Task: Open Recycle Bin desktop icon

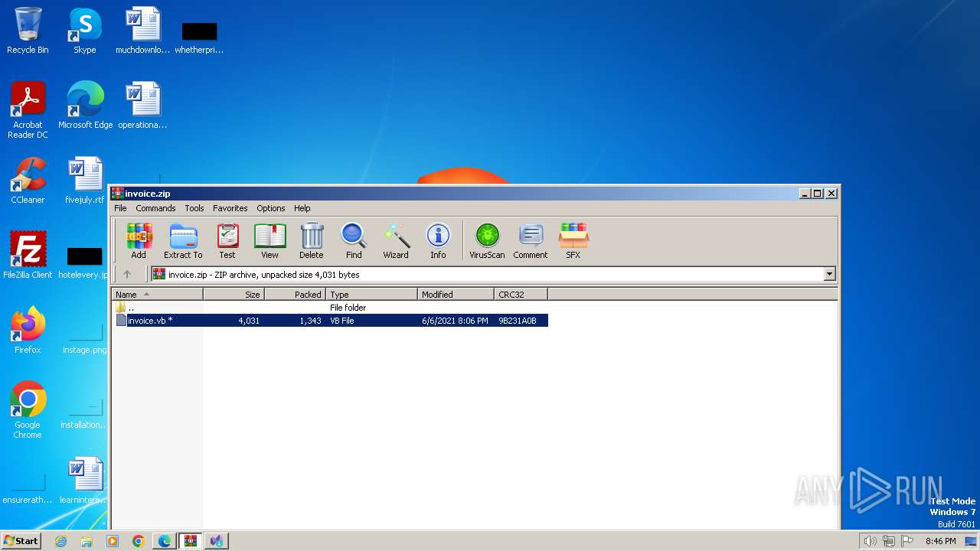Action: pyautogui.click(x=28, y=31)
